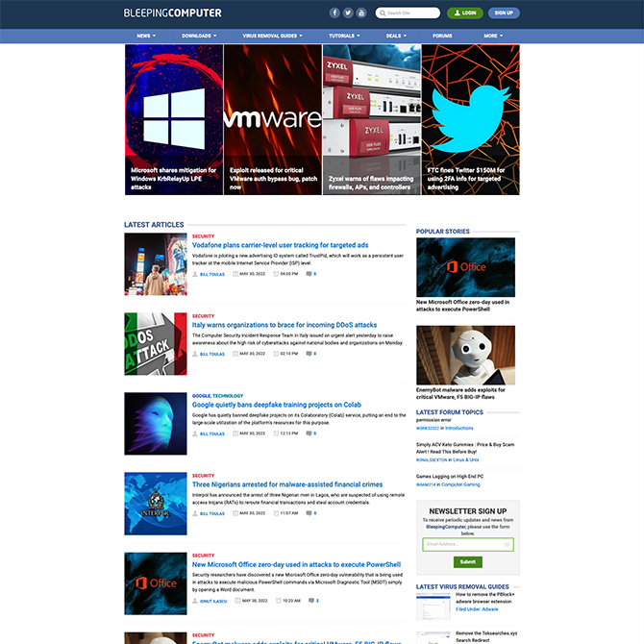
Task: Open the Forums menu item
Action: pos(442,36)
